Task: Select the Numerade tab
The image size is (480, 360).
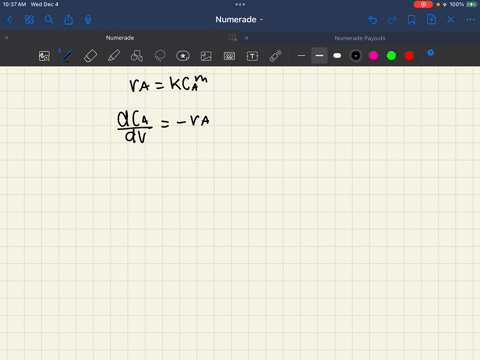Action: (120, 38)
